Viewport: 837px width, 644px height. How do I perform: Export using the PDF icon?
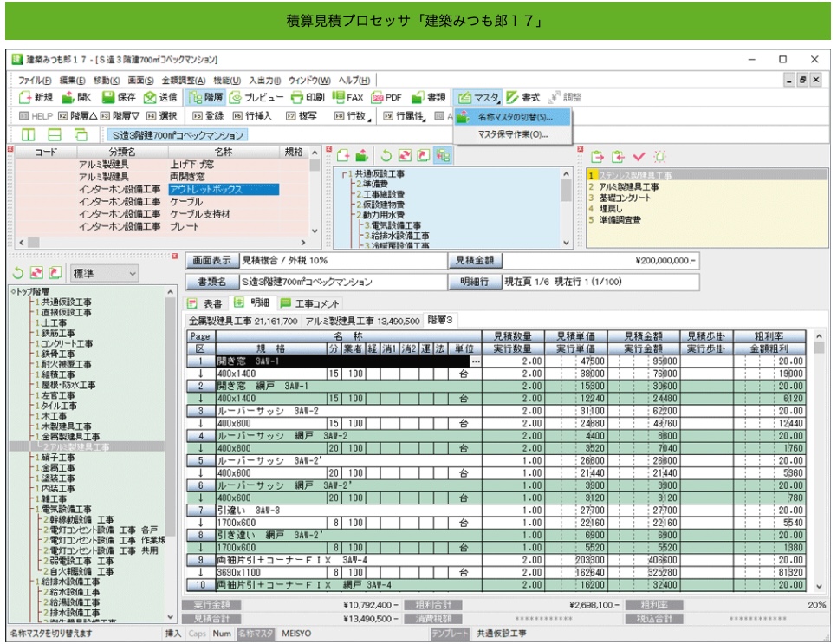tap(386, 97)
